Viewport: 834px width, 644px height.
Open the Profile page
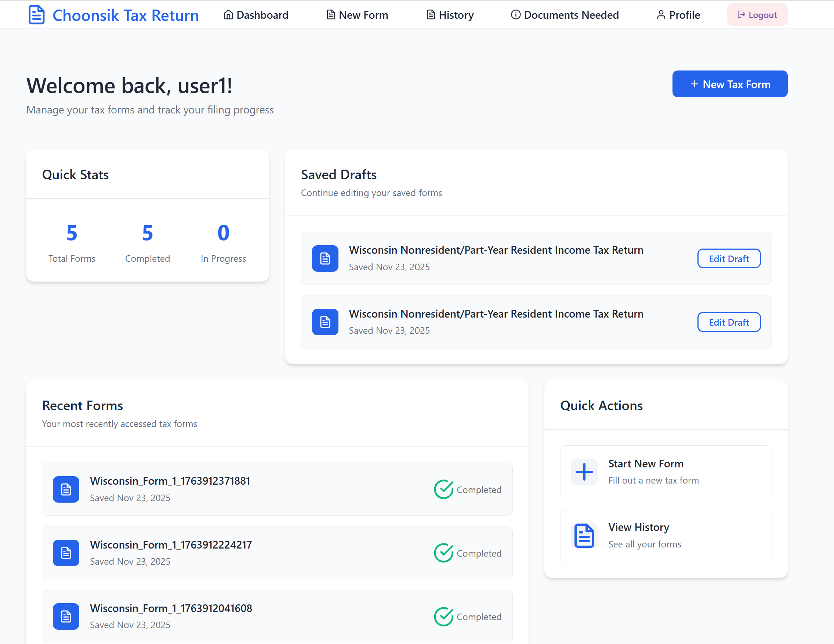[678, 15]
